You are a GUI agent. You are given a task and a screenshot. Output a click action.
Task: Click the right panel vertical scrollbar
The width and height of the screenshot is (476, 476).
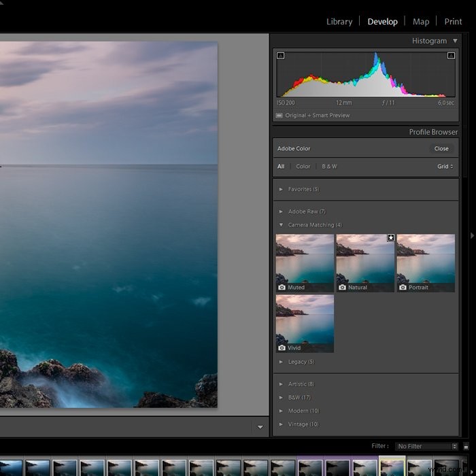tap(465, 105)
